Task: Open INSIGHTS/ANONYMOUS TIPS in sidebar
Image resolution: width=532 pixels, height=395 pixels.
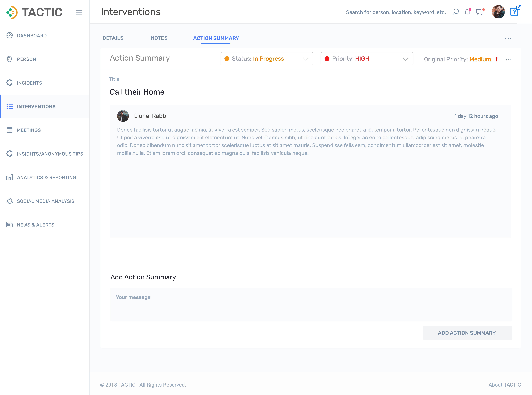Action: pyautogui.click(x=45, y=154)
